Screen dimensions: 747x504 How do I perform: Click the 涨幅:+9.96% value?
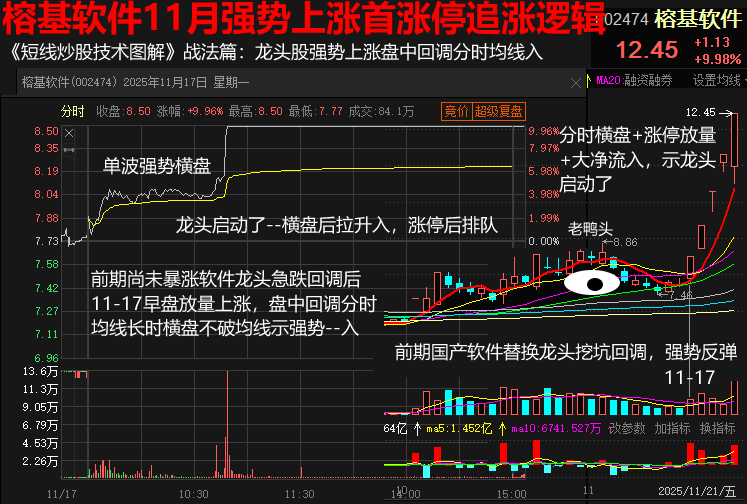click(x=190, y=111)
